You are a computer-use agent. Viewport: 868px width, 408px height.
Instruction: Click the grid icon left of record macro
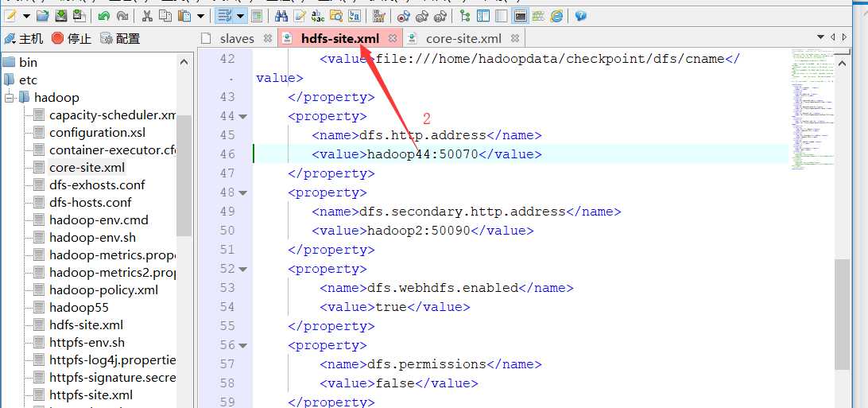click(x=380, y=15)
